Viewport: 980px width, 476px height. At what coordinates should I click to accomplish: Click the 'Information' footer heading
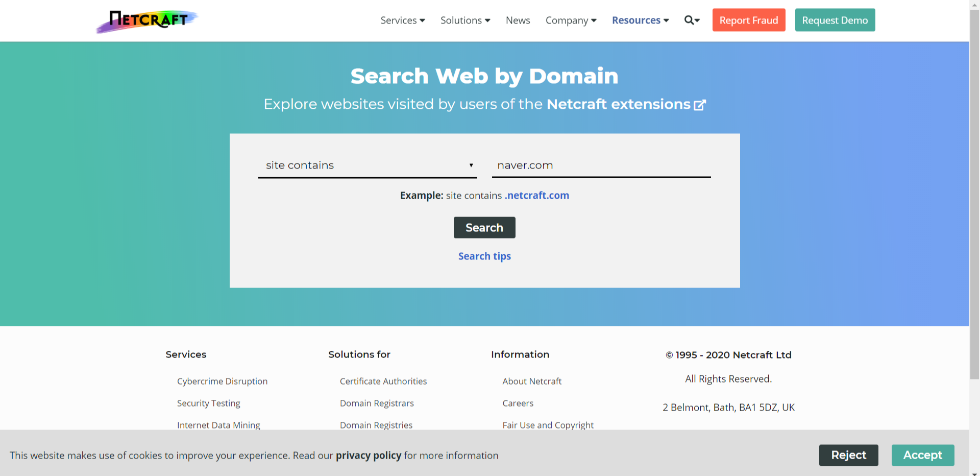click(x=520, y=354)
